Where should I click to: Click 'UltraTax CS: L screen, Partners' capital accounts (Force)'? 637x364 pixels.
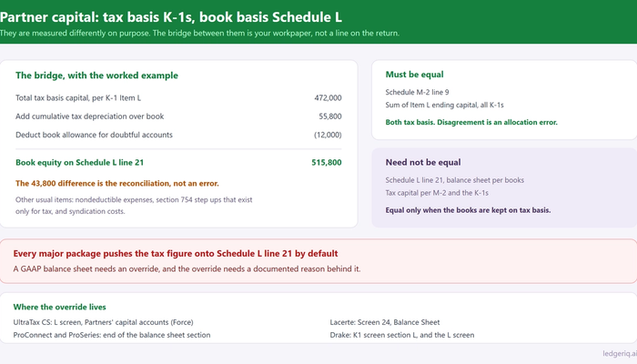103,322
